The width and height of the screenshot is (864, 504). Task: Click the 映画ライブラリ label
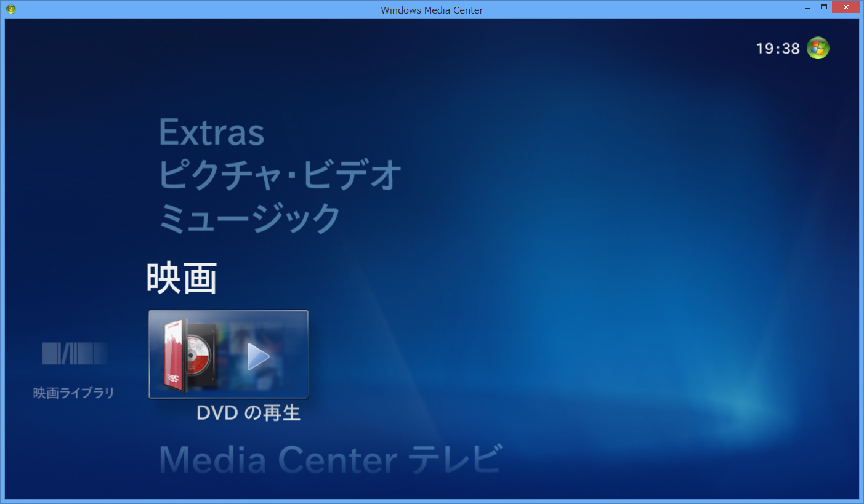(x=74, y=393)
